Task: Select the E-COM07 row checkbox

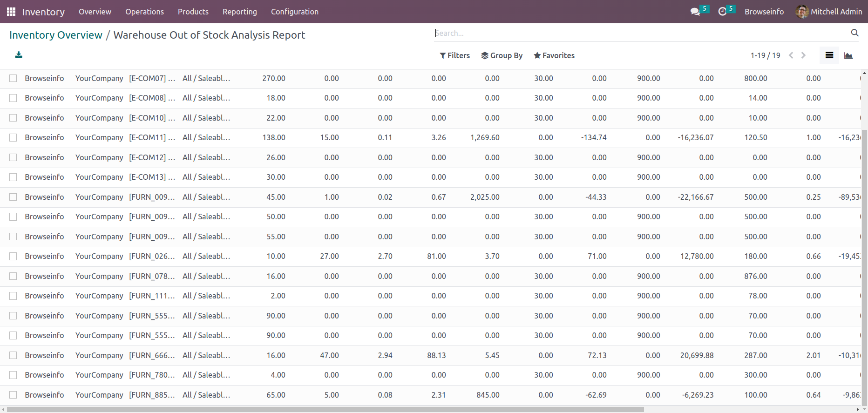Action: [x=13, y=78]
